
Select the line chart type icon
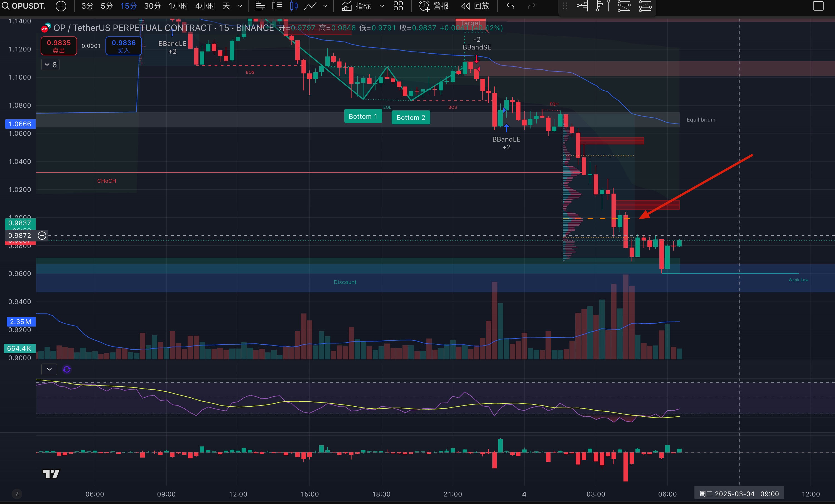(x=310, y=6)
